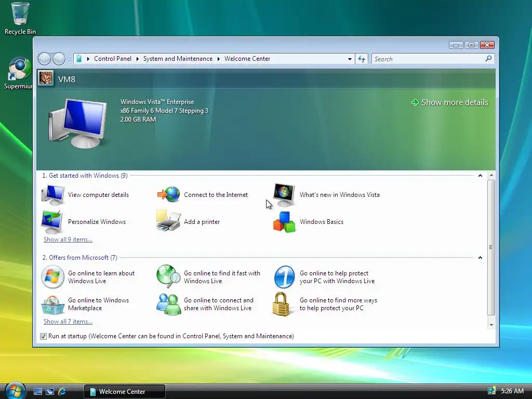Click the scrollbar down arrow

point(491,325)
